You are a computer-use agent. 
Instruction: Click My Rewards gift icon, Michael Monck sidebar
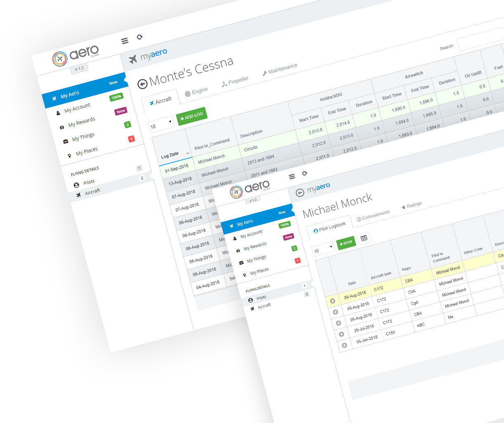(x=238, y=251)
